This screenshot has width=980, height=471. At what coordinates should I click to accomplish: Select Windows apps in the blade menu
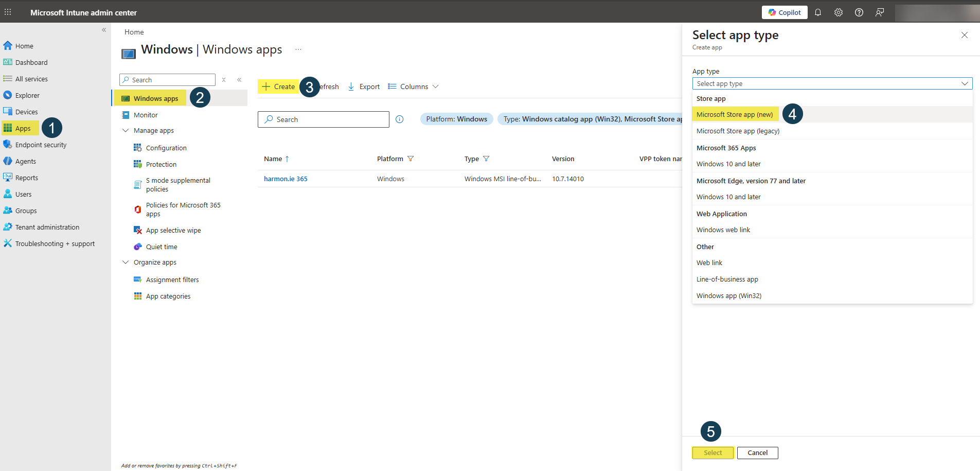coord(155,98)
